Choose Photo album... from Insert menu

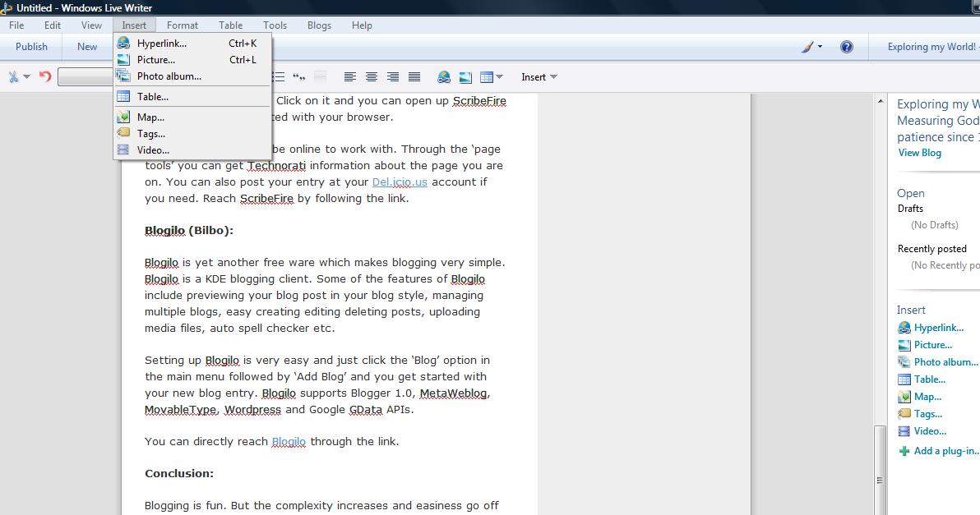coord(169,76)
